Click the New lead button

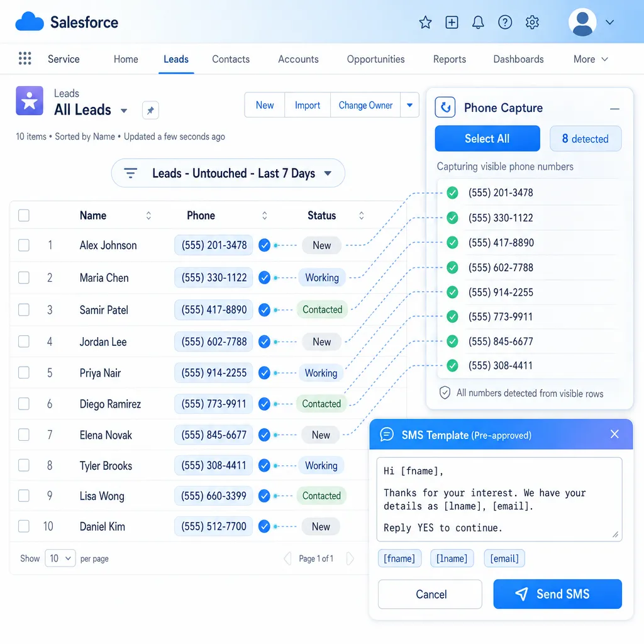coord(265,105)
